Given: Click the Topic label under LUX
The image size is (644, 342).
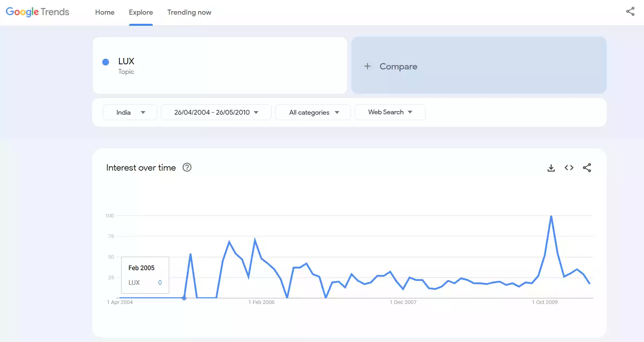Looking at the screenshot, I should tap(126, 72).
